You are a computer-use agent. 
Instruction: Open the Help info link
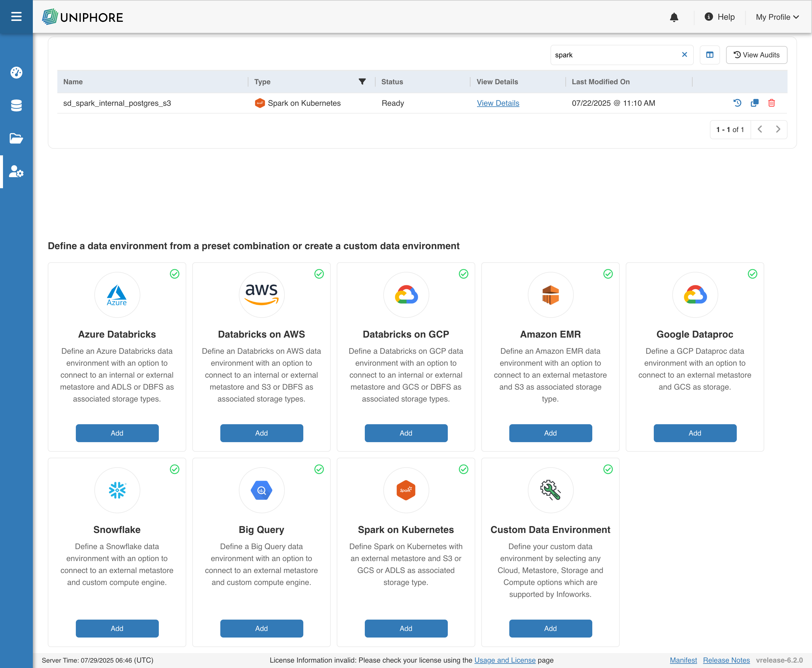tap(719, 17)
